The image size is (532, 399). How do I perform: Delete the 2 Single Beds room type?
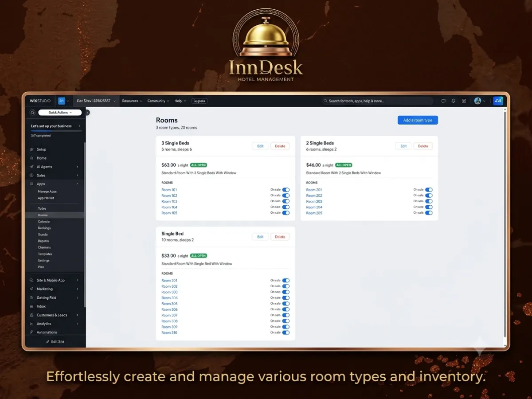423,146
